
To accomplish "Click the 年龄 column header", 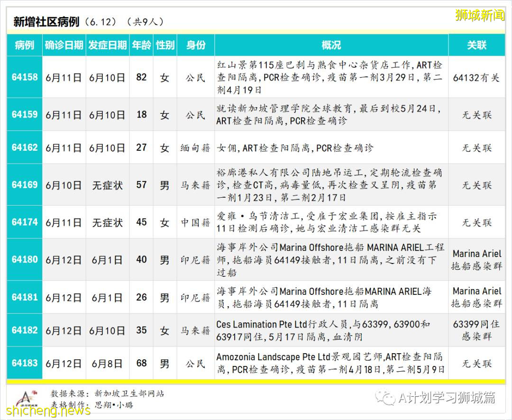I will (x=141, y=45).
